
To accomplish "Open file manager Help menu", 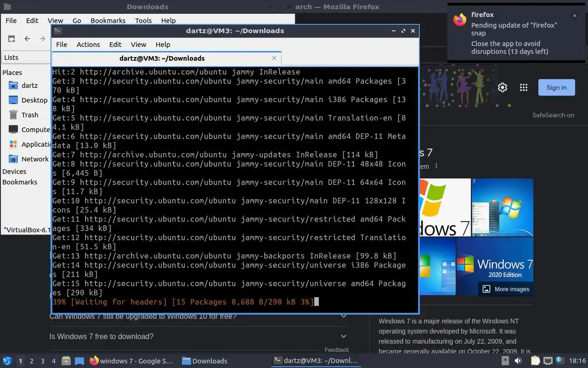I will 169,21.
